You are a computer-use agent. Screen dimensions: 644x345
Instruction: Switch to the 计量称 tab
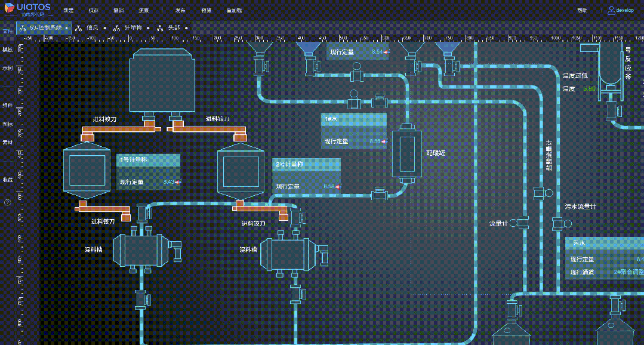point(131,28)
